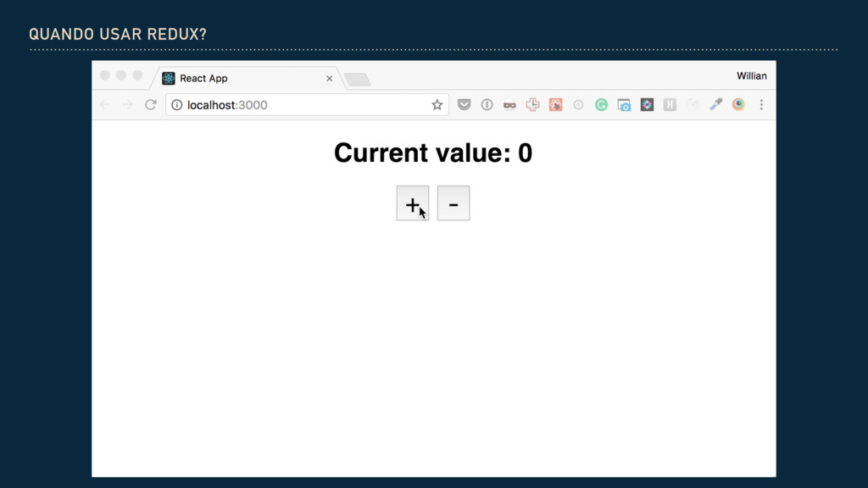Open the Chrome three-dot menu
This screenshot has height=488, width=868.
(x=762, y=104)
